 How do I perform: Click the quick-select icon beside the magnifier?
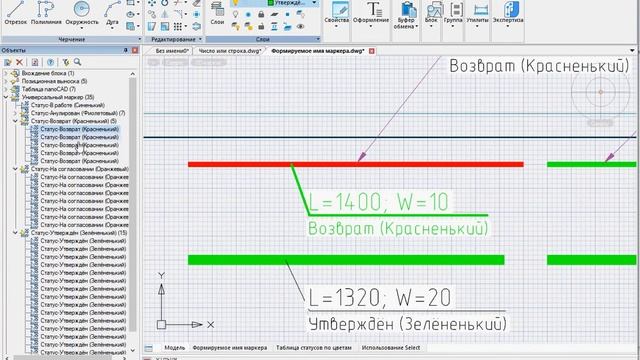[66, 62]
